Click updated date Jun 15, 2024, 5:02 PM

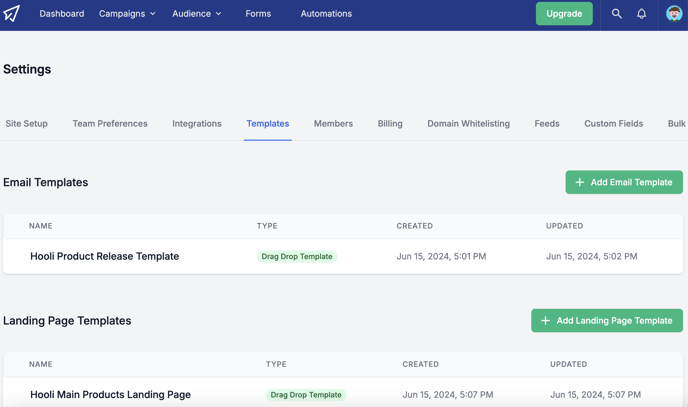(x=591, y=256)
